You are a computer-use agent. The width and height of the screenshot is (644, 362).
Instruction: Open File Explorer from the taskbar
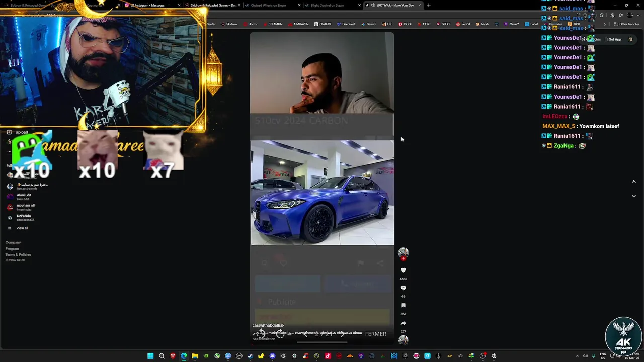click(195, 356)
